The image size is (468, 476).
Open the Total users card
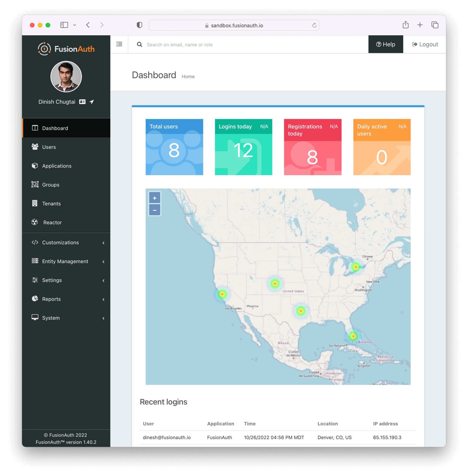pos(174,147)
